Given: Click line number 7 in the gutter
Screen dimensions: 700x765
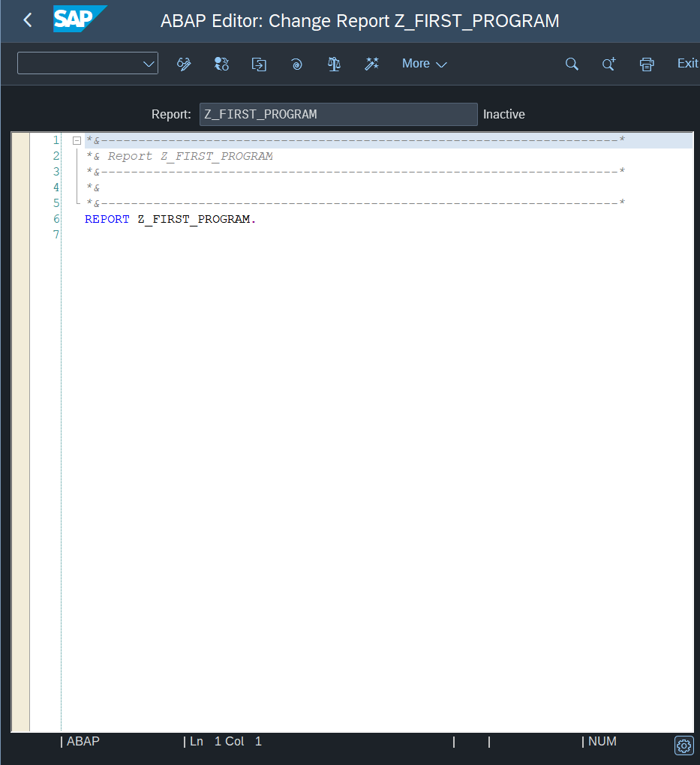Looking at the screenshot, I should coord(56,235).
